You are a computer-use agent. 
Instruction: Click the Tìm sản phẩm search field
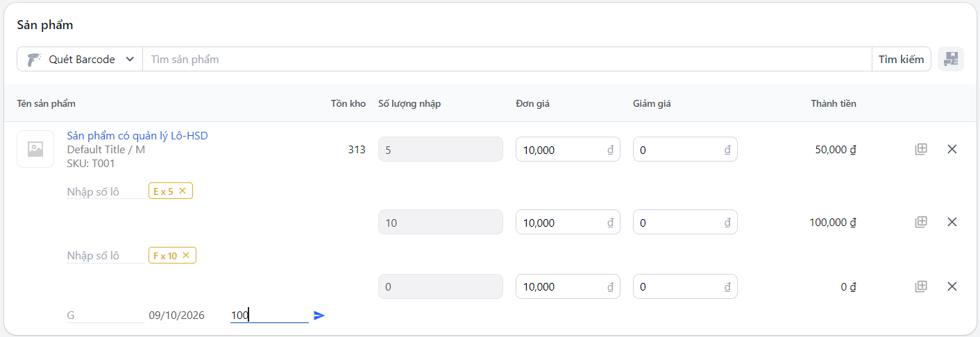point(507,59)
